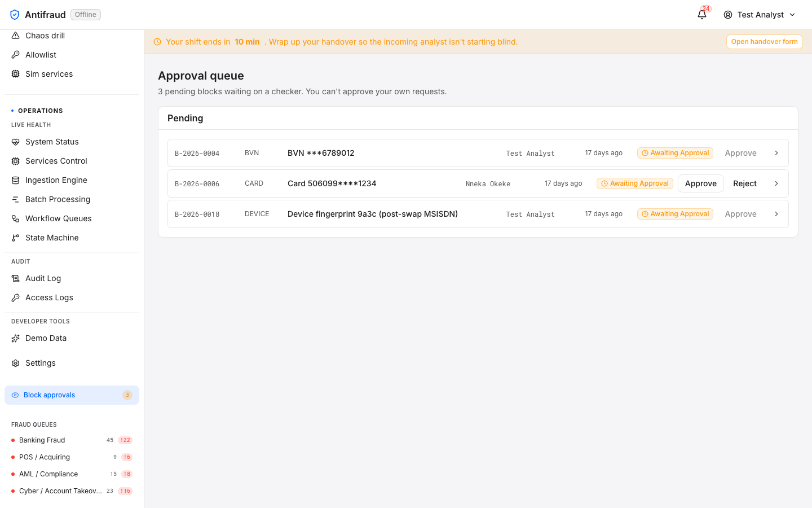The image size is (812, 508).
Task: Expand row B-2026-0018 chevron arrow
Action: 776,214
